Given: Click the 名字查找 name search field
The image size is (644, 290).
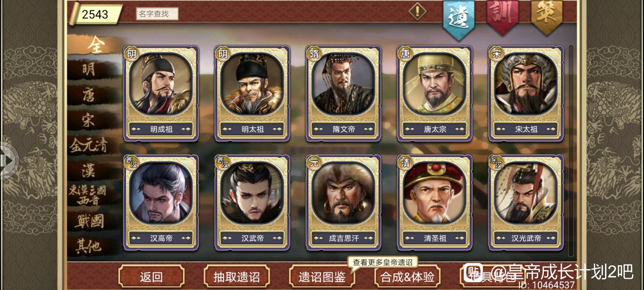Looking at the screenshot, I should coord(157,14).
